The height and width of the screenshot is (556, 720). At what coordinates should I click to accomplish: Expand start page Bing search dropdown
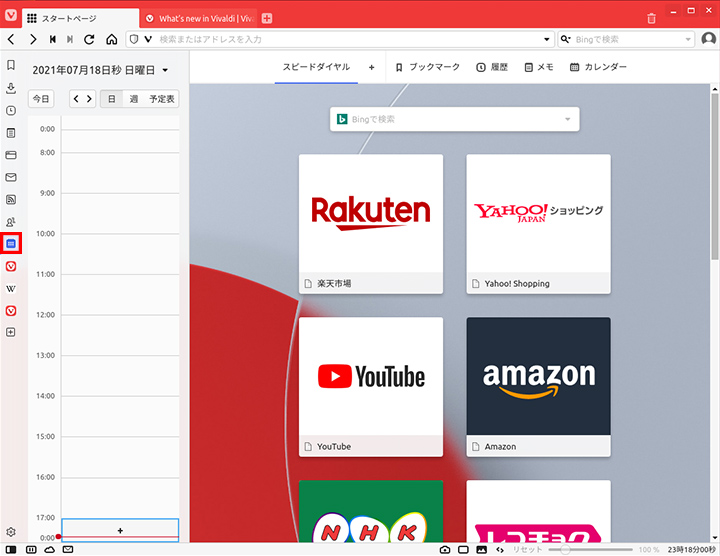[x=568, y=119]
